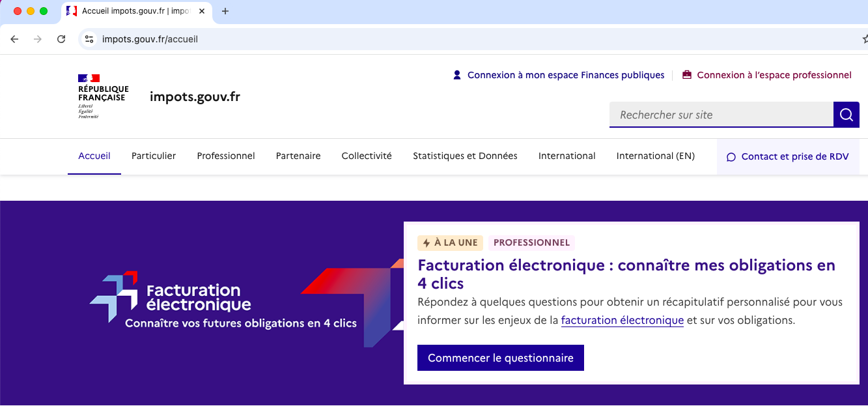
Task: Click Commencer le questionnaire button
Action: (x=500, y=358)
